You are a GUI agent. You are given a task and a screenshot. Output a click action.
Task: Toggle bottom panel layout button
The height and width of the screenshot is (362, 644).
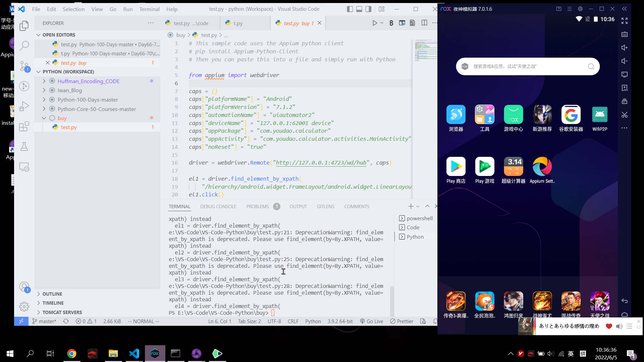point(359,9)
